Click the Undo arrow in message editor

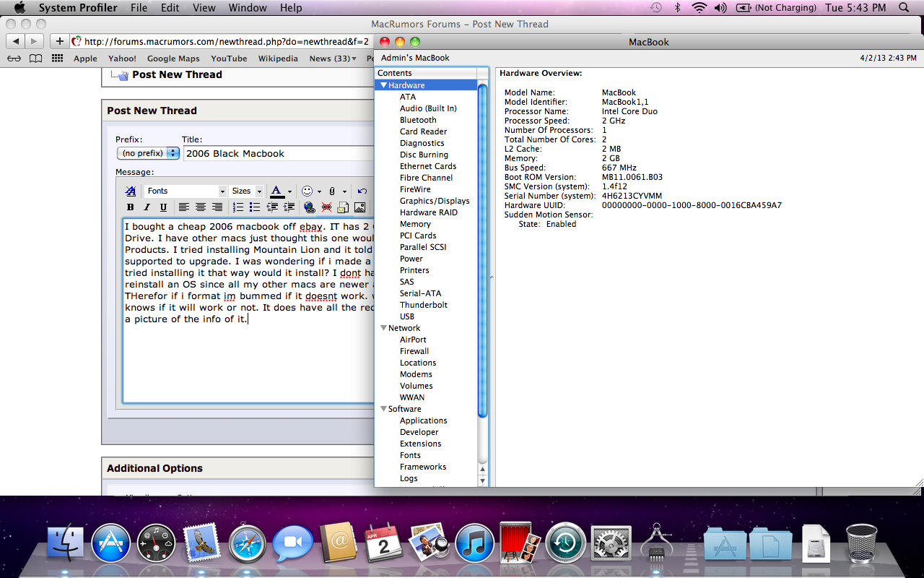[362, 191]
